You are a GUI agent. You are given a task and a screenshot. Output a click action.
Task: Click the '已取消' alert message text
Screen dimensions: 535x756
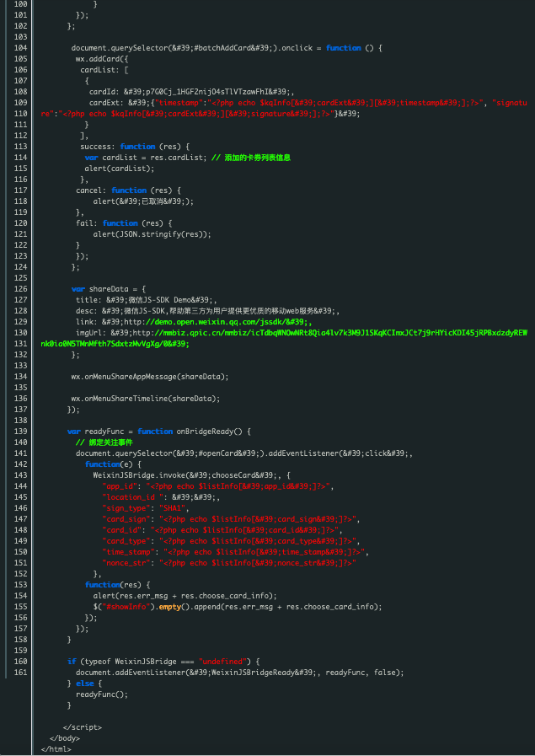tap(150, 201)
